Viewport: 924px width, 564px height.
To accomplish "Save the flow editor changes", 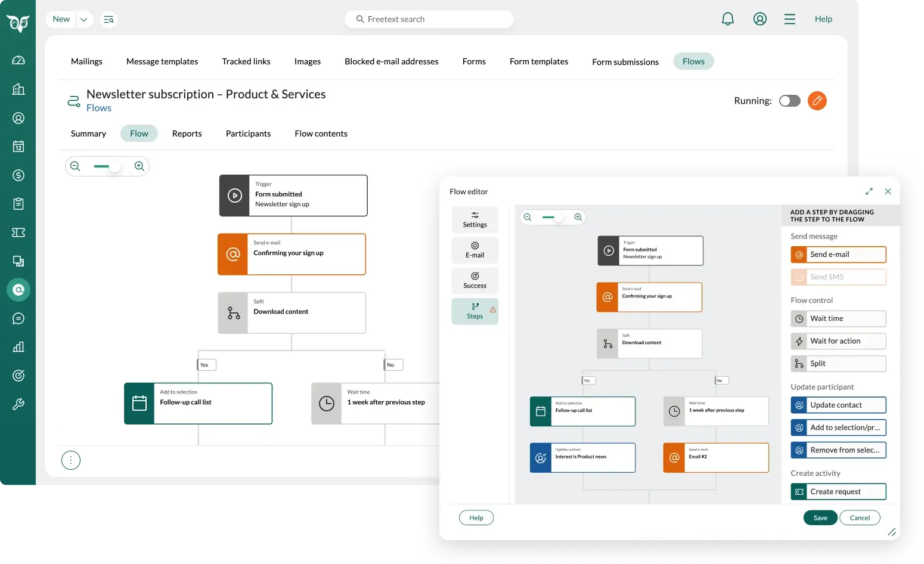I will (820, 517).
